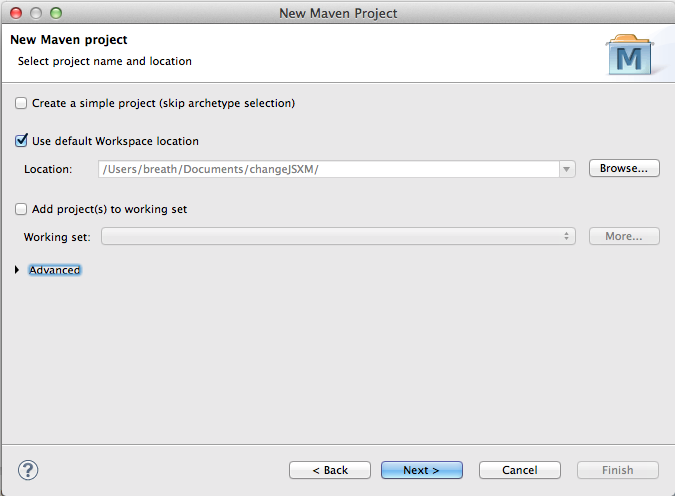675x496 pixels.
Task: Open the Location path dropdown arrow
Action: (x=568, y=169)
